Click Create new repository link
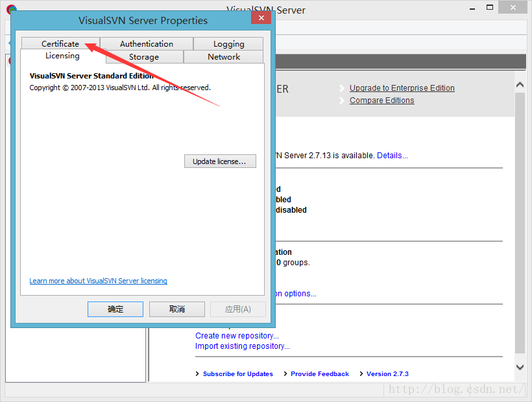This screenshot has height=402, width=532. coord(237,336)
